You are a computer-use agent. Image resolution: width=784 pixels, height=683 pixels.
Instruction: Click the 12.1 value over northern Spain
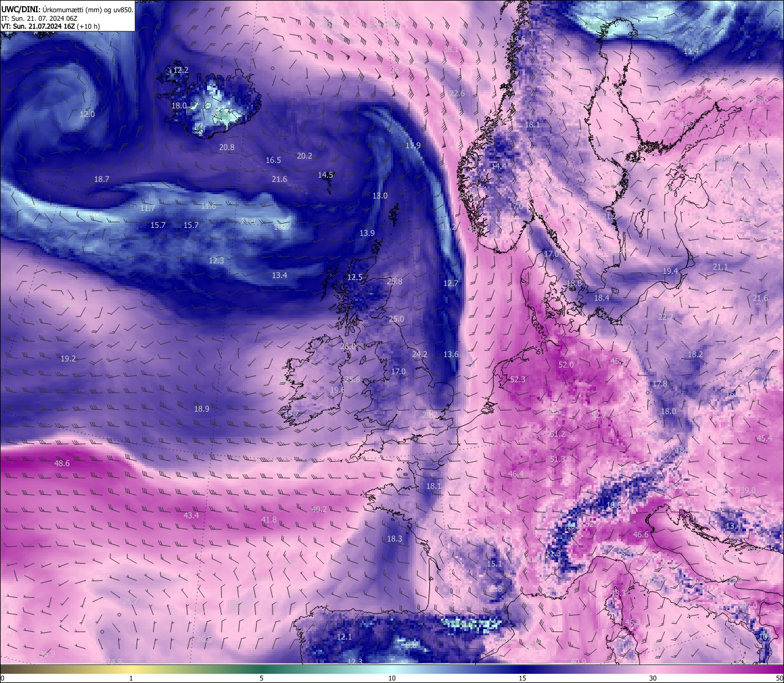pos(344,637)
